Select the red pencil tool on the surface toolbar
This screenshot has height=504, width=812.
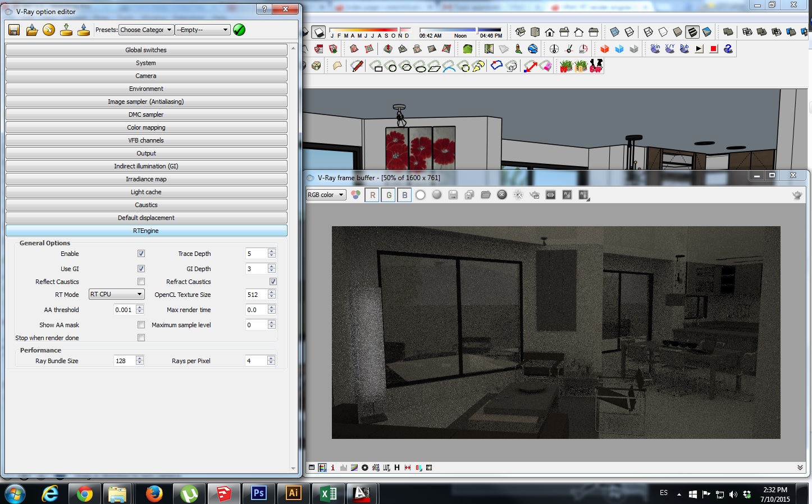pyautogui.click(x=357, y=66)
